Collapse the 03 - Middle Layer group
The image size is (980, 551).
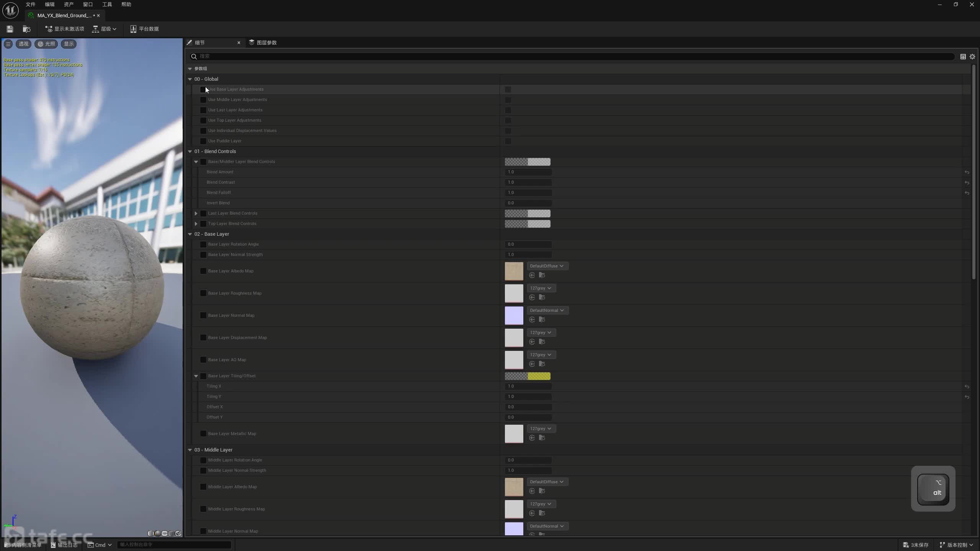tap(190, 450)
